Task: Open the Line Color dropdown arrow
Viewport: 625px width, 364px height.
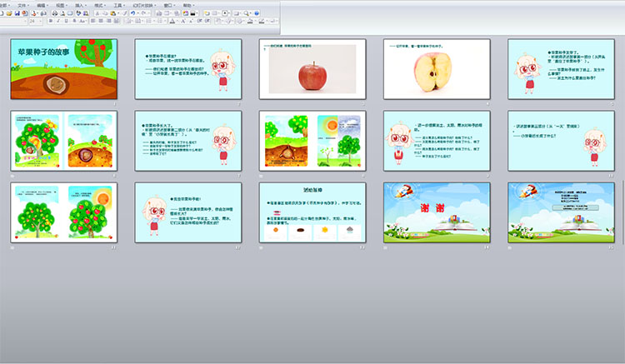Action: point(267,21)
